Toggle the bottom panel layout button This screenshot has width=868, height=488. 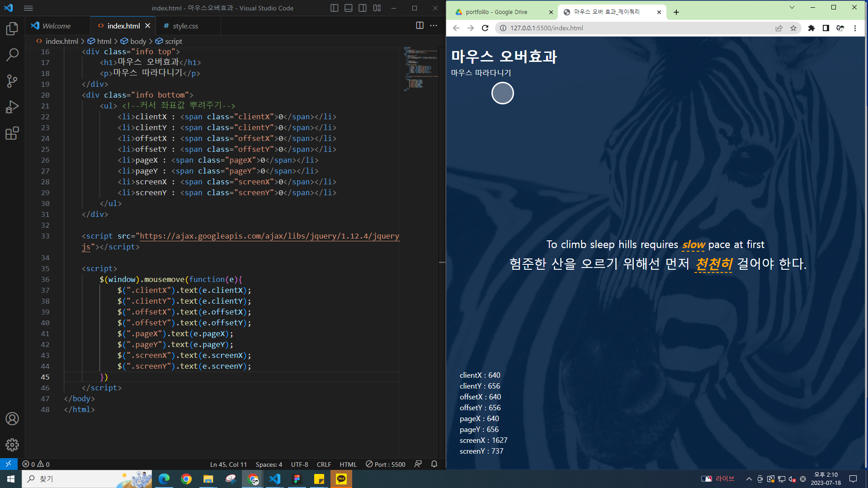click(349, 8)
